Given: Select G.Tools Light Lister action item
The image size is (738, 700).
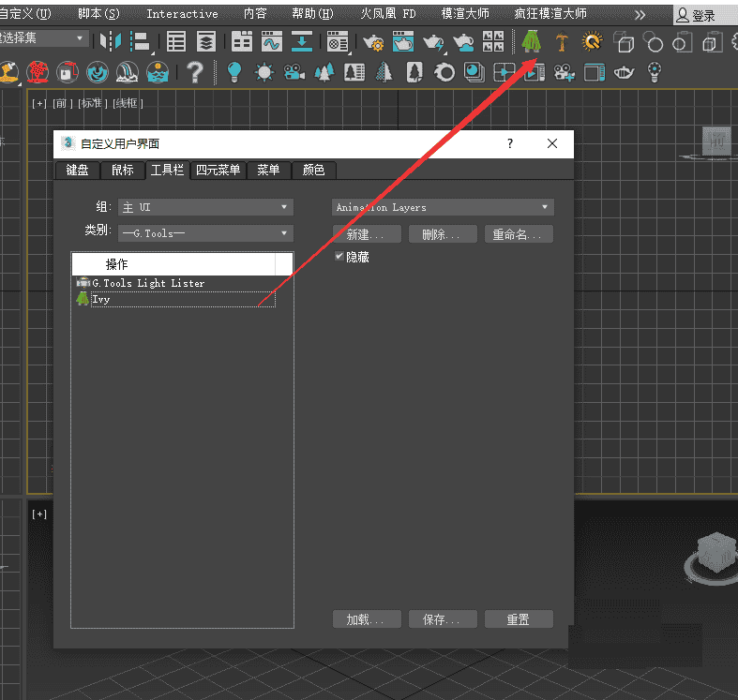Looking at the screenshot, I should point(147,283).
